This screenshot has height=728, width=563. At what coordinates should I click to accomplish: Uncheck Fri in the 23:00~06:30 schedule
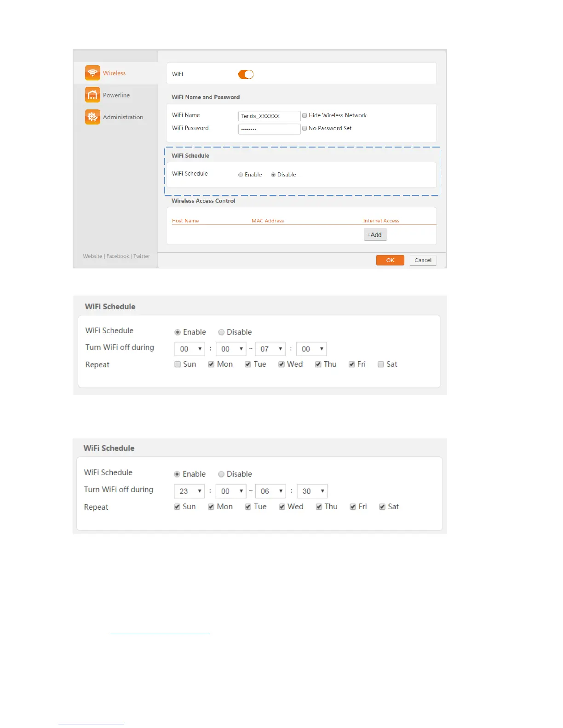(353, 507)
